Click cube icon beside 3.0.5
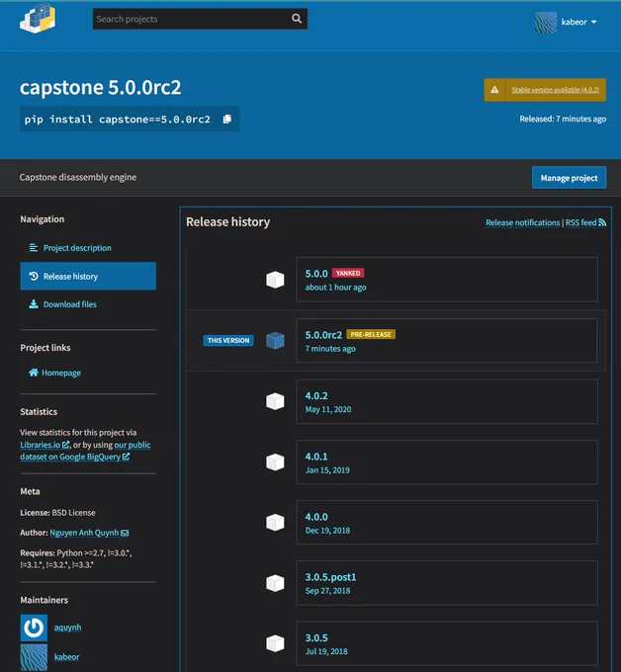Image resolution: width=621 pixels, height=672 pixels. click(x=275, y=643)
